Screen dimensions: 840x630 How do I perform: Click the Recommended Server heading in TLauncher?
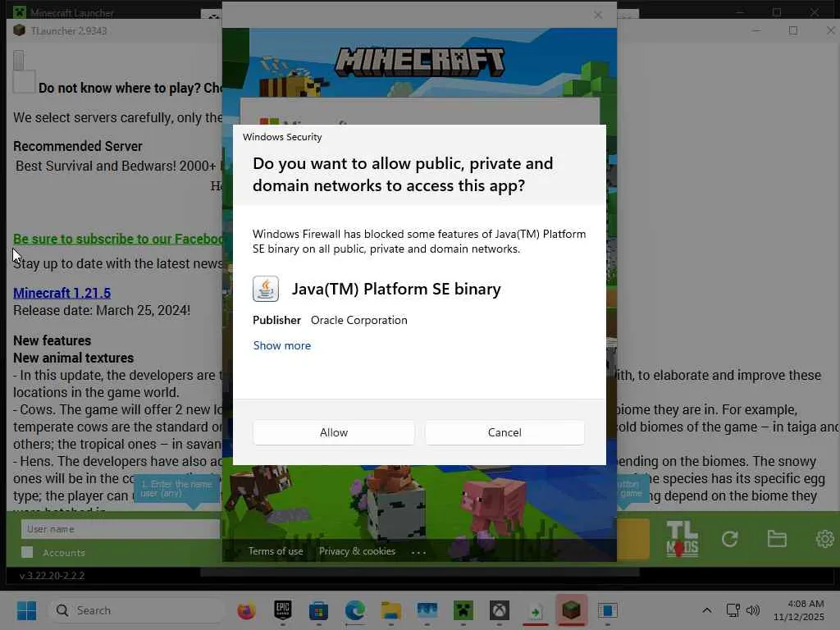tap(78, 146)
